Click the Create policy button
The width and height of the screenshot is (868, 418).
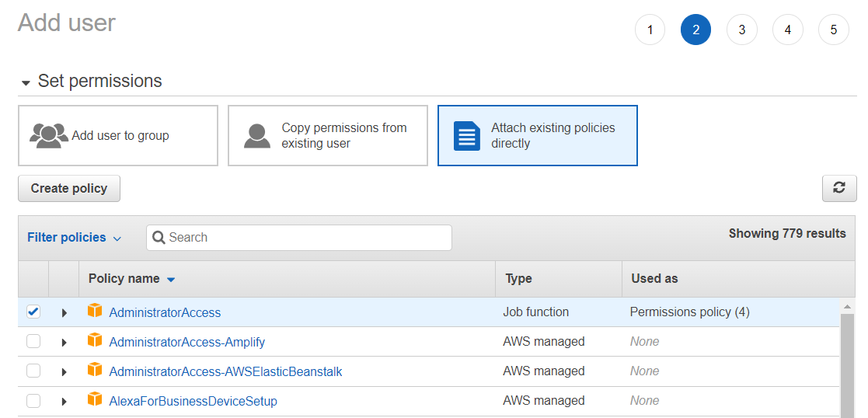click(69, 188)
